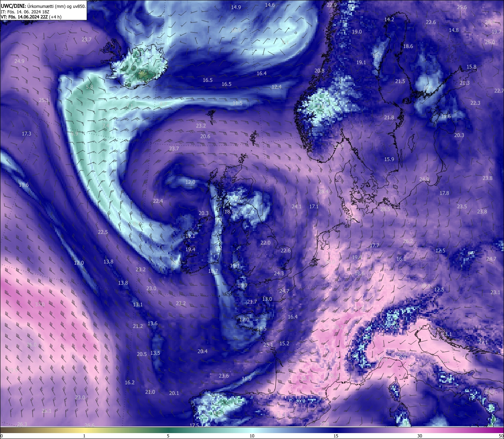Click the map value 26.2
The height and width of the screenshot is (439, 504).
tap(408, 241)
